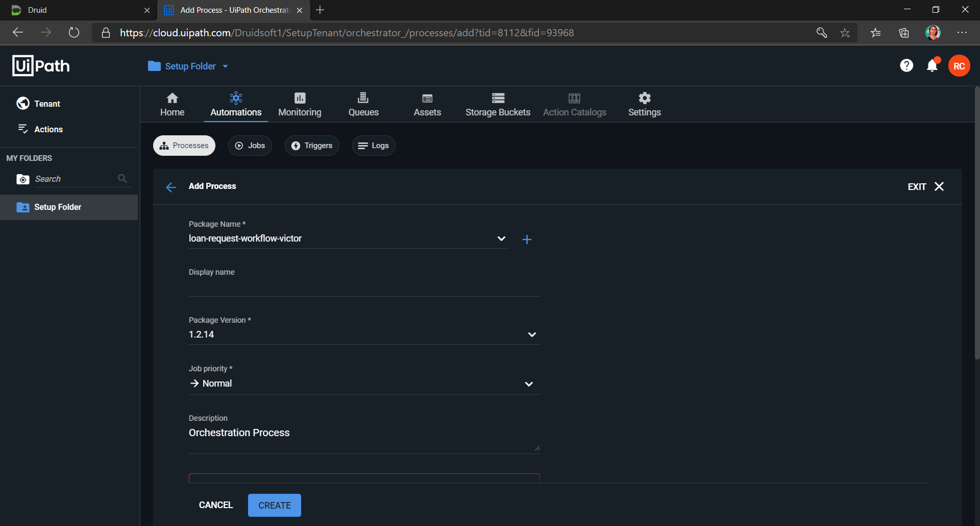Click the browser password key icon
The height and width of the screenshot is (526, 980).
click(x=822, y=33)
